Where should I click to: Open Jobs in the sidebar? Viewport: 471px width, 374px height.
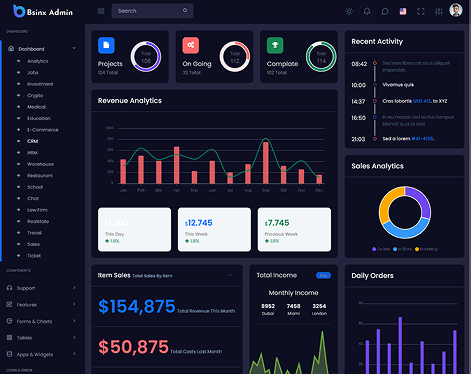click(33, 72)
